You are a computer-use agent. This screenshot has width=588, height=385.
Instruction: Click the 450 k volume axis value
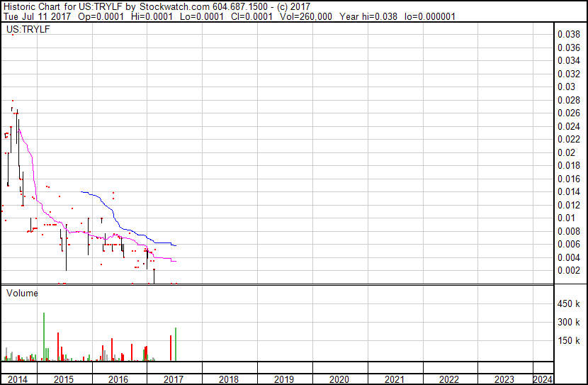pos(569,303)
